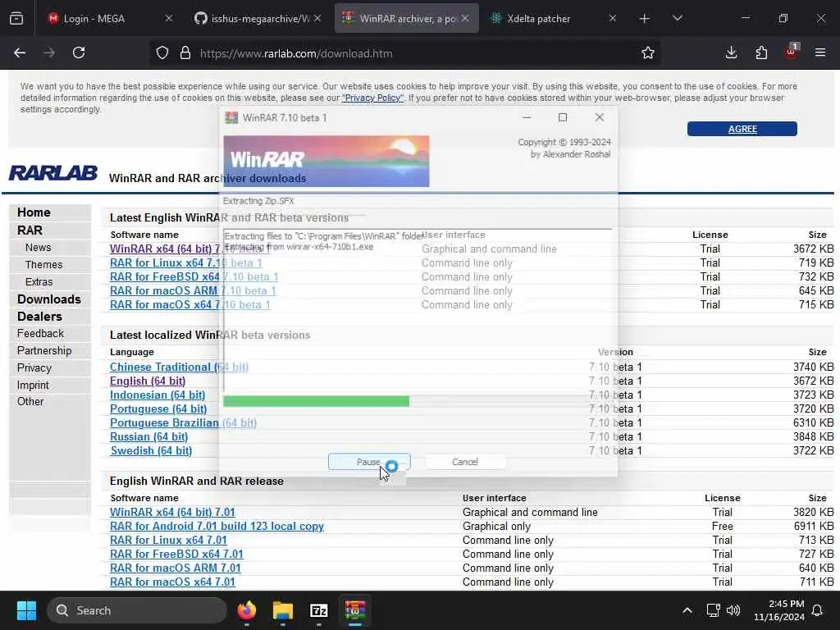Screen dimensions: 840x630
Task: Download RAR for Android 7.01 build 123
Action: (217, 526)
